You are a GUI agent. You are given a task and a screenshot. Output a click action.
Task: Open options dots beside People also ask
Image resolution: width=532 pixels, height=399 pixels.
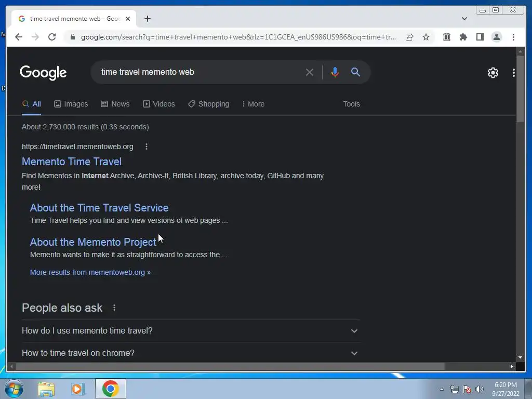tap(114, 308)
